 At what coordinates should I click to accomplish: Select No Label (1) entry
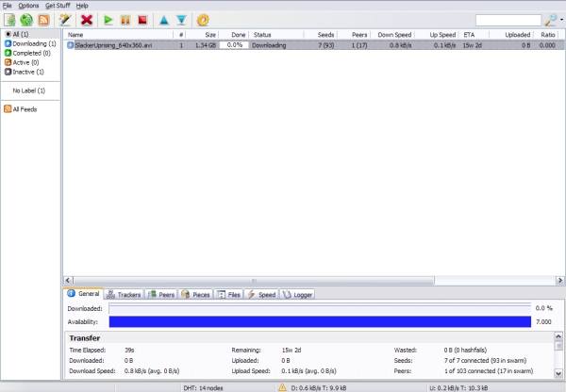[x=29, y=90]
